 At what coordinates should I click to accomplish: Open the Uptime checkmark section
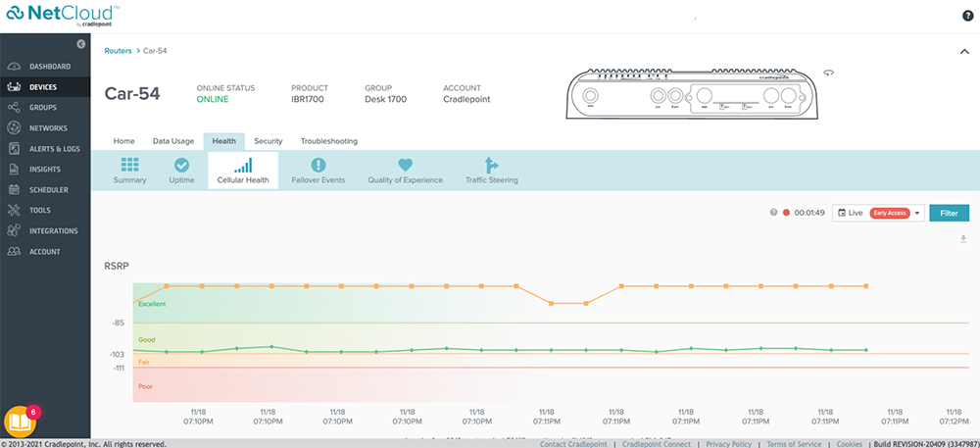pyautogui.click(x=181, y=171)
